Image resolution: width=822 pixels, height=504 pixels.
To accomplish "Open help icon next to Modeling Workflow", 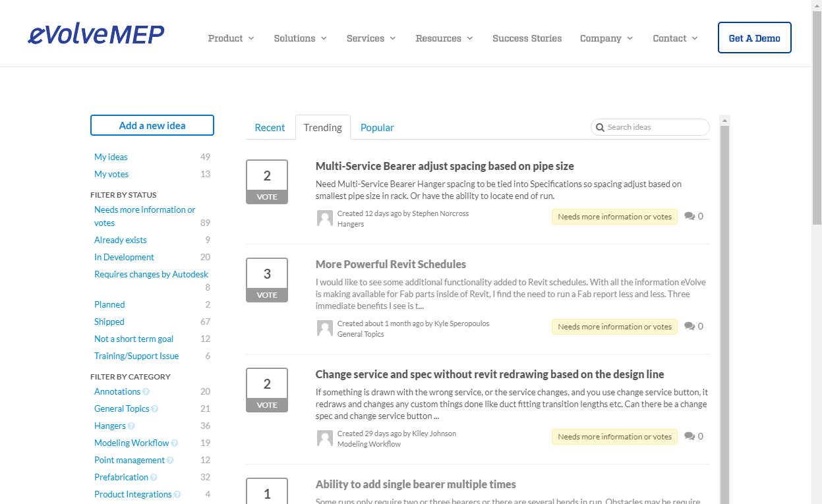I will [x=175, y=443].
